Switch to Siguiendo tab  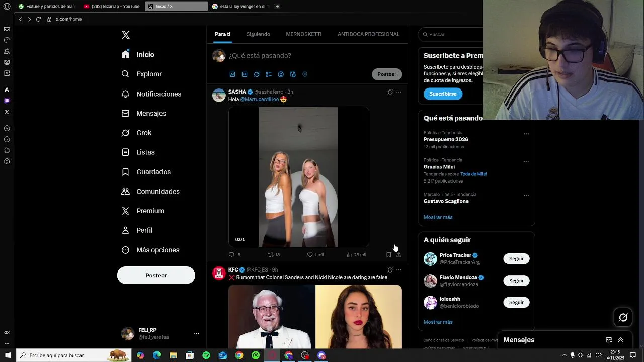click(x=258, y=34)
